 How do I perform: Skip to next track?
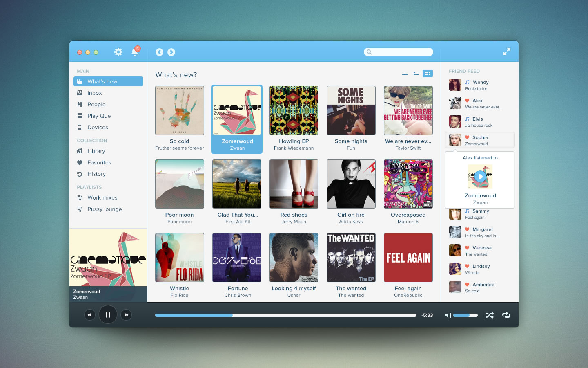[x=126, y=315]
